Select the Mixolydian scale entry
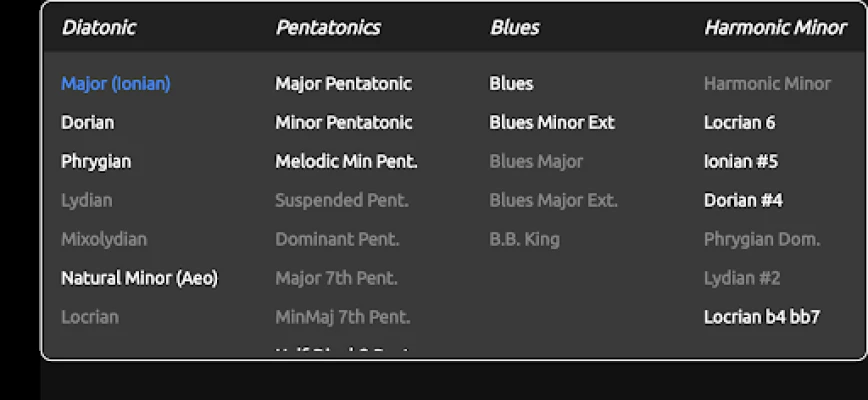This screenshot has width=868, height=400. pyautogui.click(x=104, y=240)
